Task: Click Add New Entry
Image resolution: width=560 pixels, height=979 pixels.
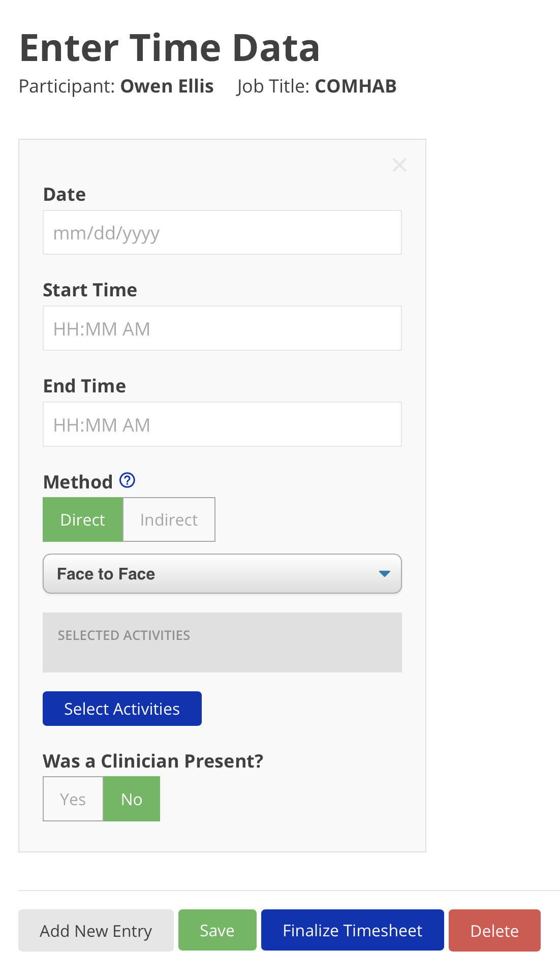Action: click(x=96, y=931)
